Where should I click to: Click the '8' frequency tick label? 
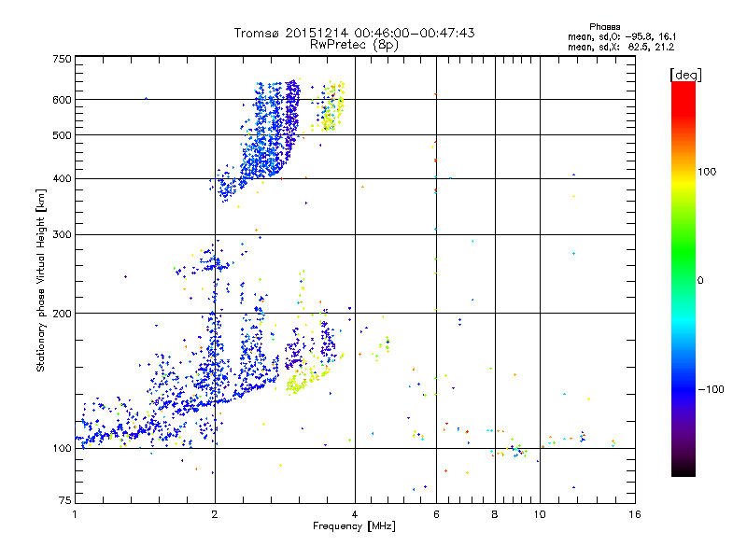tap(495, 514)
